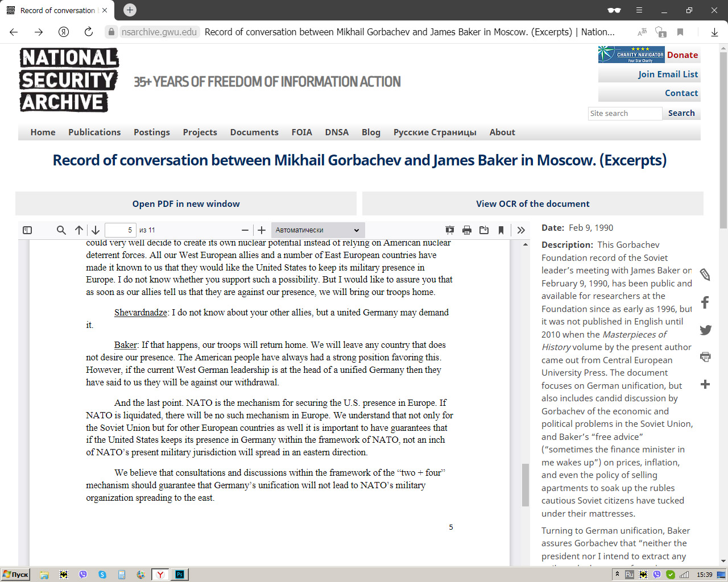Download the PDF via viewer toolbar

[484, 230]
